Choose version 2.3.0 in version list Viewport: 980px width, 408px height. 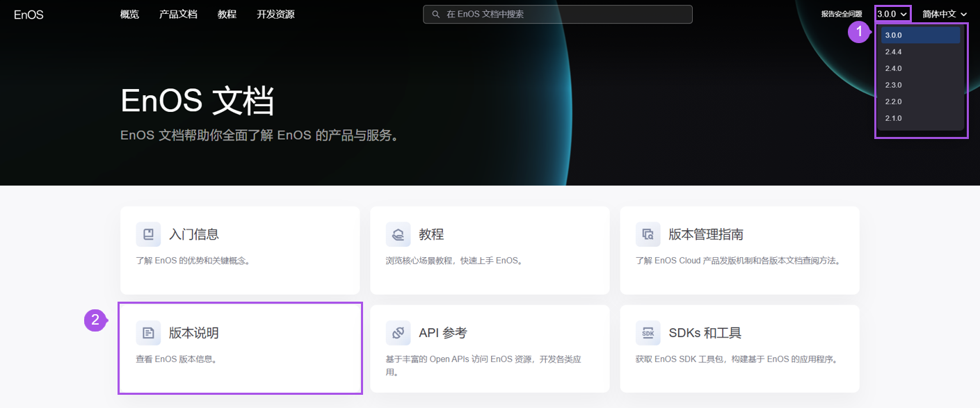(x=894, y=85)
